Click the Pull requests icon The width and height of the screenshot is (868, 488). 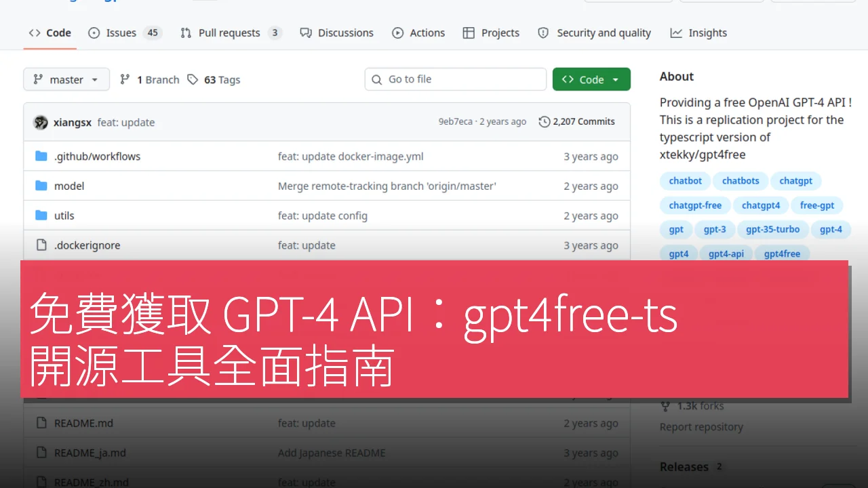(186, 33)
